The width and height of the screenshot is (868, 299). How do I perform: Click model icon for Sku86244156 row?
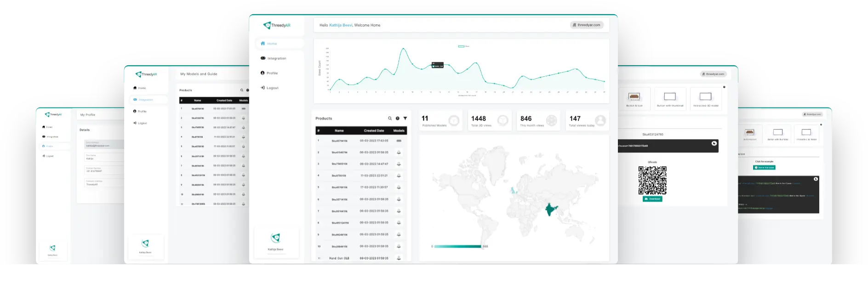(x=399, y=235)
